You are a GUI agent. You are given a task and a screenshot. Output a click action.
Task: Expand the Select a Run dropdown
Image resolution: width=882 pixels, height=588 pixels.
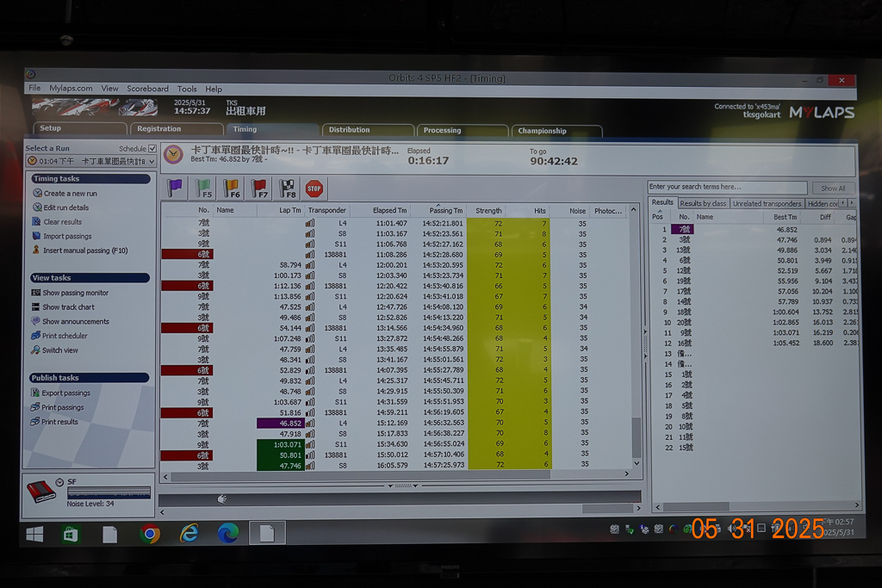(152, 161)
